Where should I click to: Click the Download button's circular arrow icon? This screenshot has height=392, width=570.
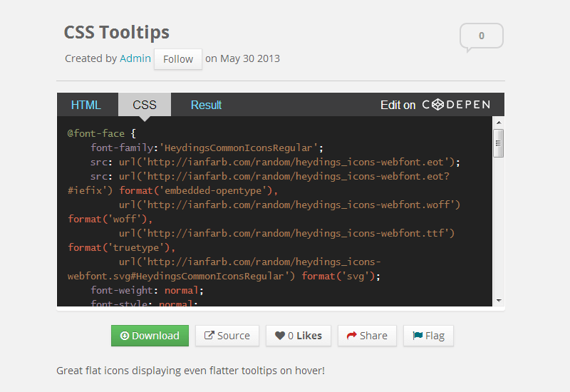point(125,336)
